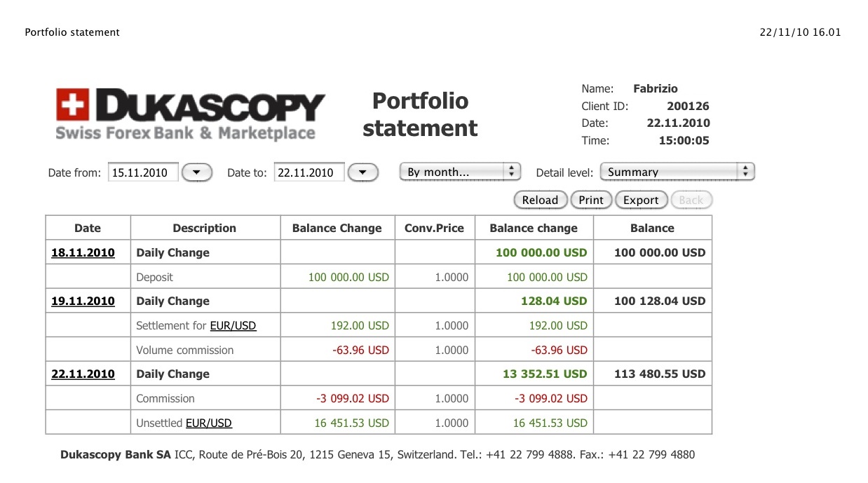Click the Conv.Price column header
The height and width of the screenshot is (483, 868).
pyautogui.click(x=435, y=228)
